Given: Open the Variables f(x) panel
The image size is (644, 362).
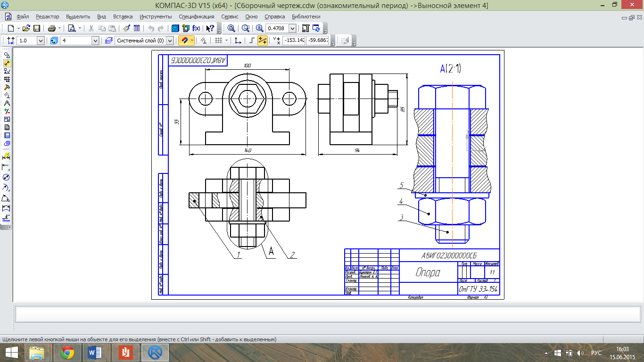Looking at the screenshot, I should [x=196, y=28].
